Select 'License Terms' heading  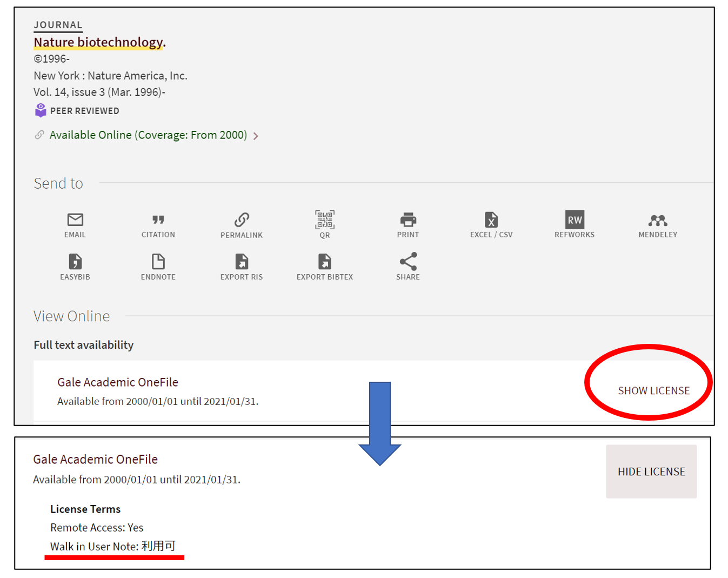pyautogui.click(x=85, y=509)
